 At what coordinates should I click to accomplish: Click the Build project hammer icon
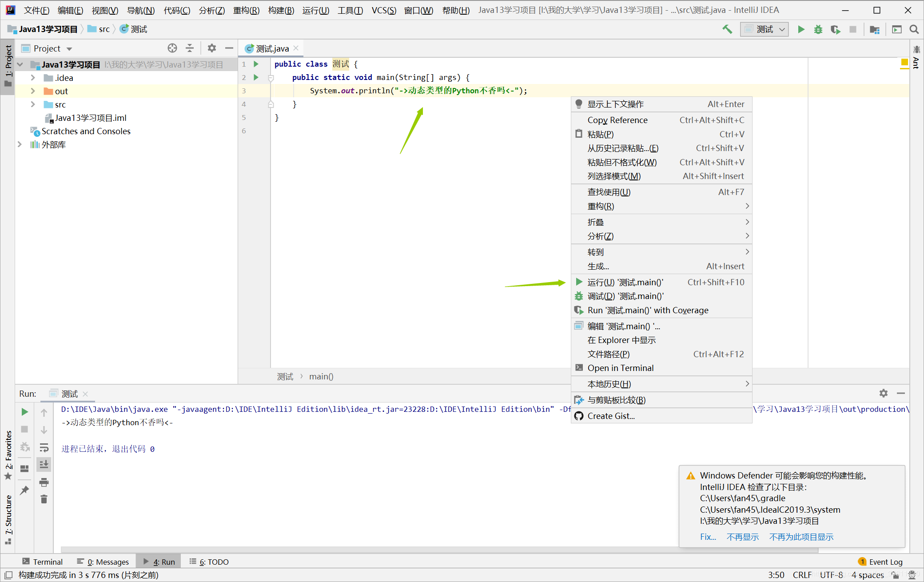click(x=727, y=29)
